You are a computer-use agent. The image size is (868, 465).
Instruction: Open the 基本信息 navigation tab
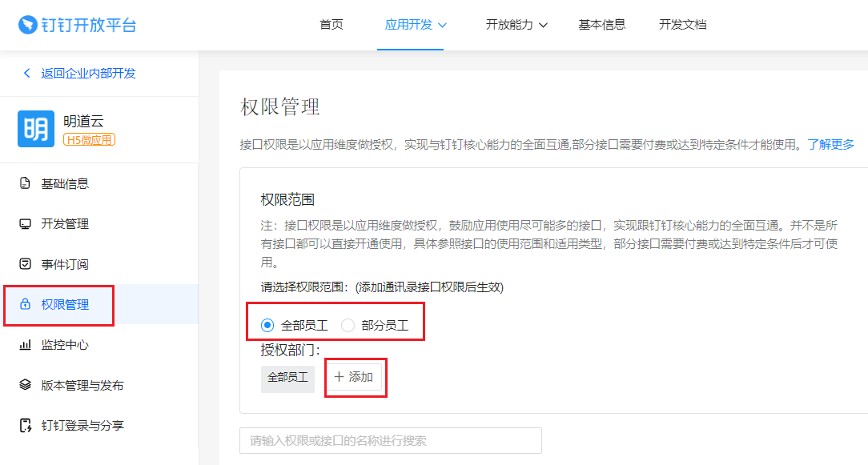click(x=602, y=25)
